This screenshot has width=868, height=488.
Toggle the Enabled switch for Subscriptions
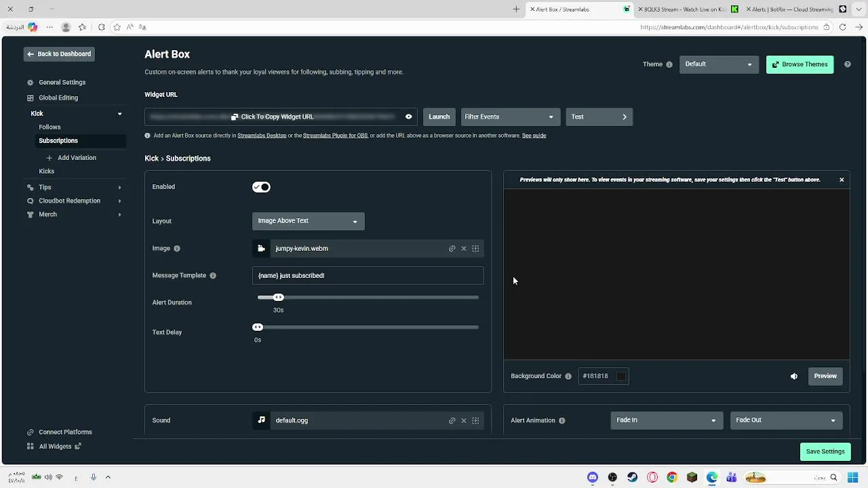pos(261,187)
